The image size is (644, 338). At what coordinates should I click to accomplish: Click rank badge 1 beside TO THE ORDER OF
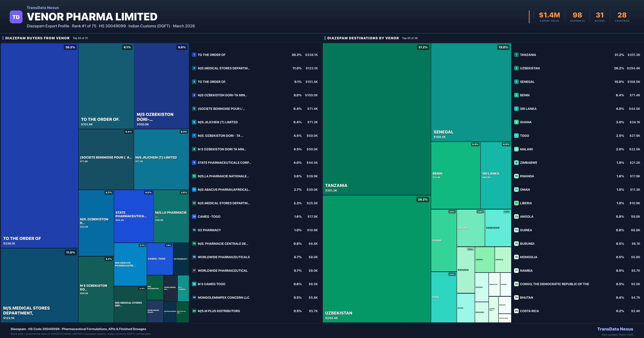[x=194, y=54]
